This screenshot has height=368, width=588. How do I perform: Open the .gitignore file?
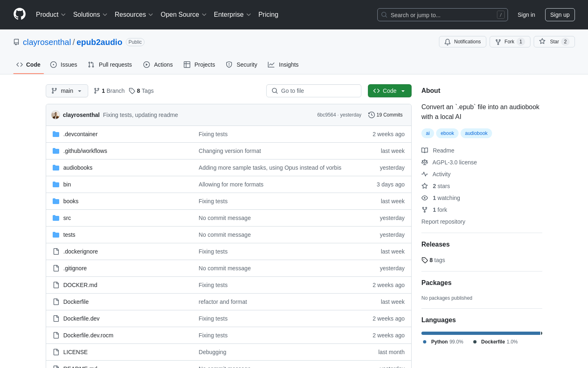coord(75,268)
